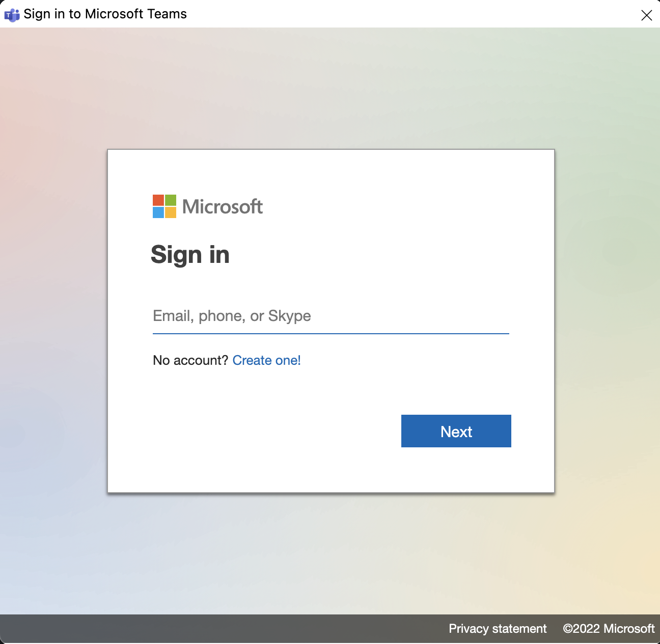
Task: Close the Sign in to Microsoft Teams window
Action: [646, 15]
